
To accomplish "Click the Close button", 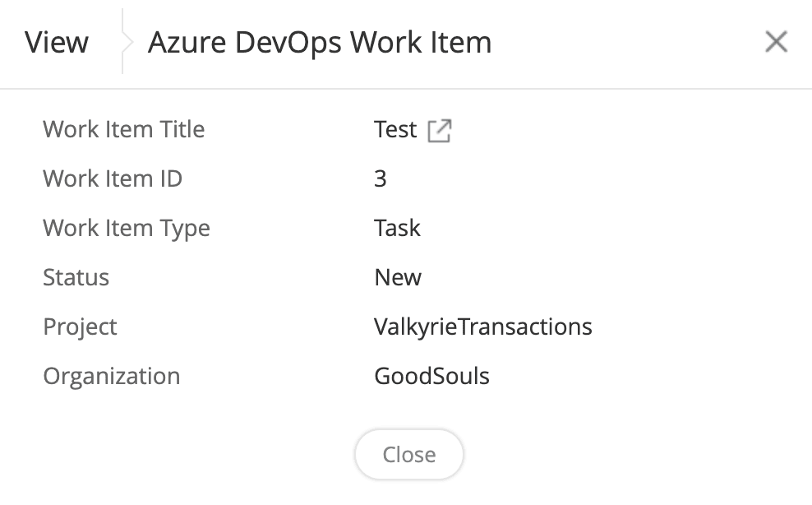I will point(409,454).
